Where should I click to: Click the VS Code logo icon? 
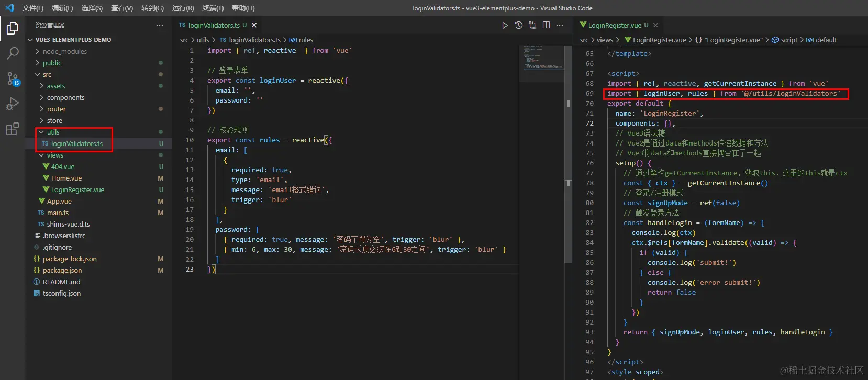point(9,8)
